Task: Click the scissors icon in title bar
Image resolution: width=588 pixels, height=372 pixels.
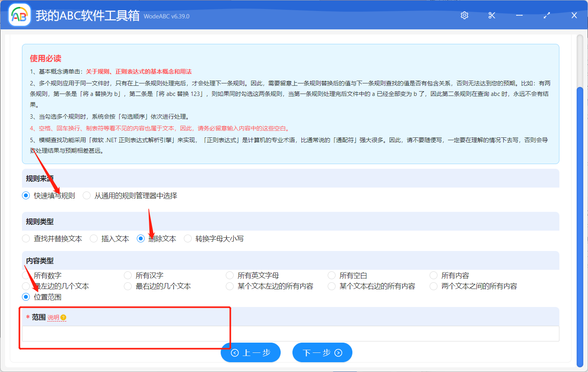Action: pyautogui.click(x=492, y=15)
